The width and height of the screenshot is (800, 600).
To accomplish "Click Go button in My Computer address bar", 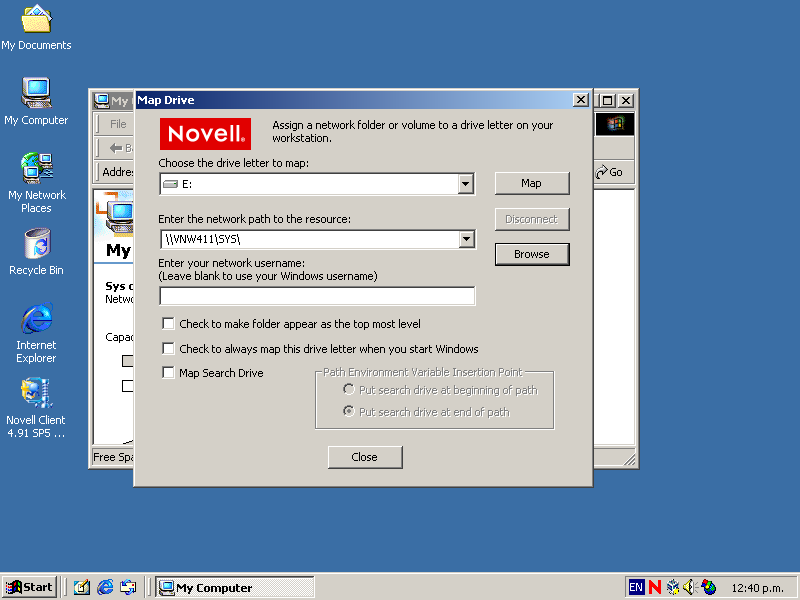I will [610, 172].
